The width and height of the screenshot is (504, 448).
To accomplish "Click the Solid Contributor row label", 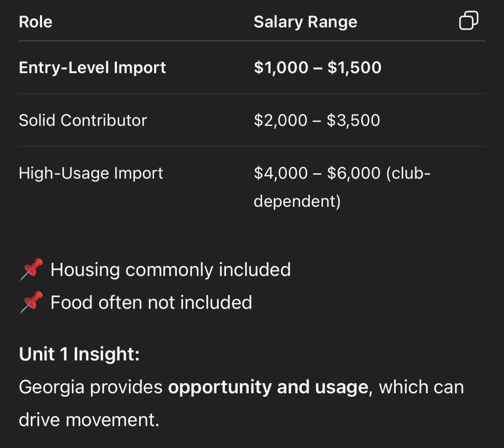I will pyautogui.click(x=83, y=121).
